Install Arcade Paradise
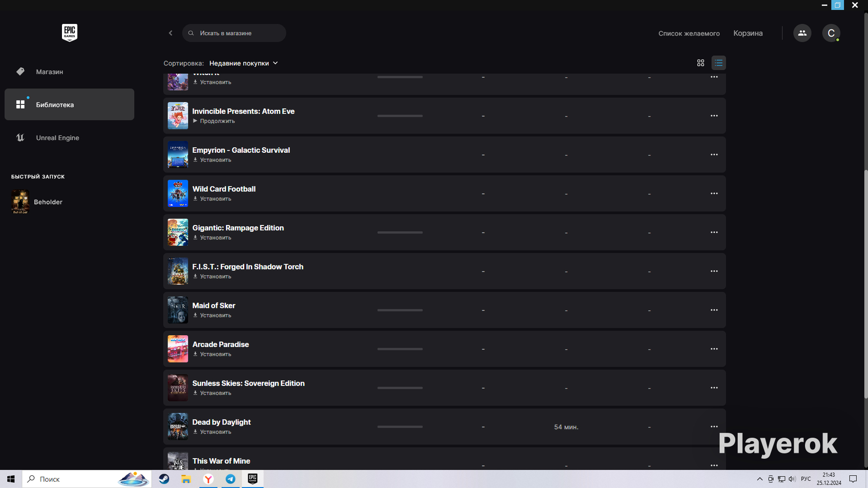Viewport: 868px width, 488px height. (212, 354)
